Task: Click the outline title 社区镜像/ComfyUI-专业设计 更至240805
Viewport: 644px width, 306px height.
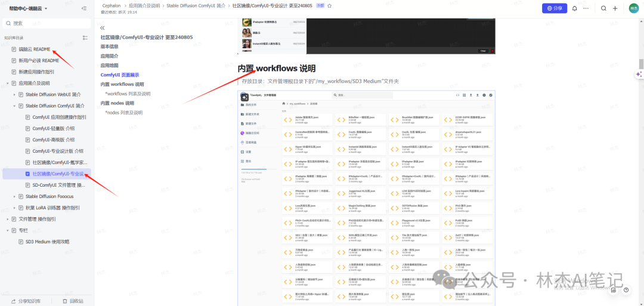Action: [x=147, y=37]
